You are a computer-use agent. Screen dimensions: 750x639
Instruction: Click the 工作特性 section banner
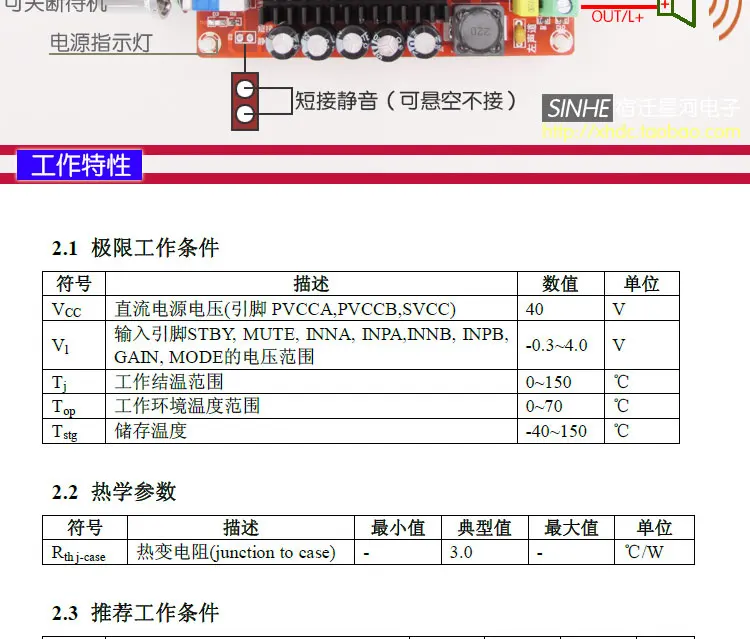(79, 165)
